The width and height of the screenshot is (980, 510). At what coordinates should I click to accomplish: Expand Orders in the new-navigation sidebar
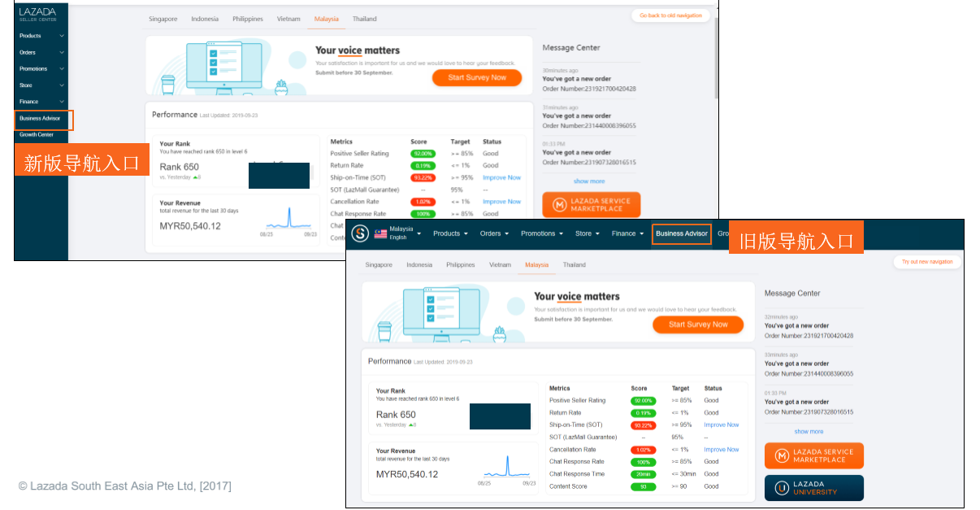pyautogui.click(x=41, y=52)
